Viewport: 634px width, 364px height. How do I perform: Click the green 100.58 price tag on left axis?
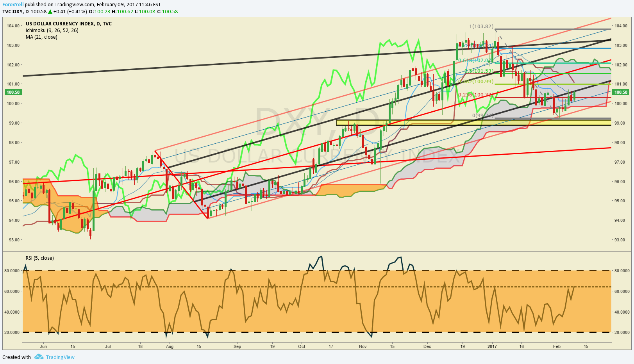click(x=13, y=92)
